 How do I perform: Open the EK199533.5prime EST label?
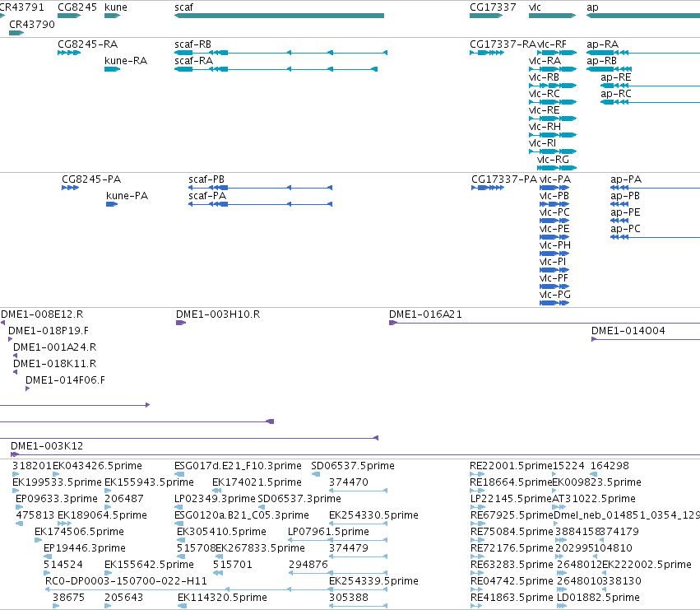point(57,482)
